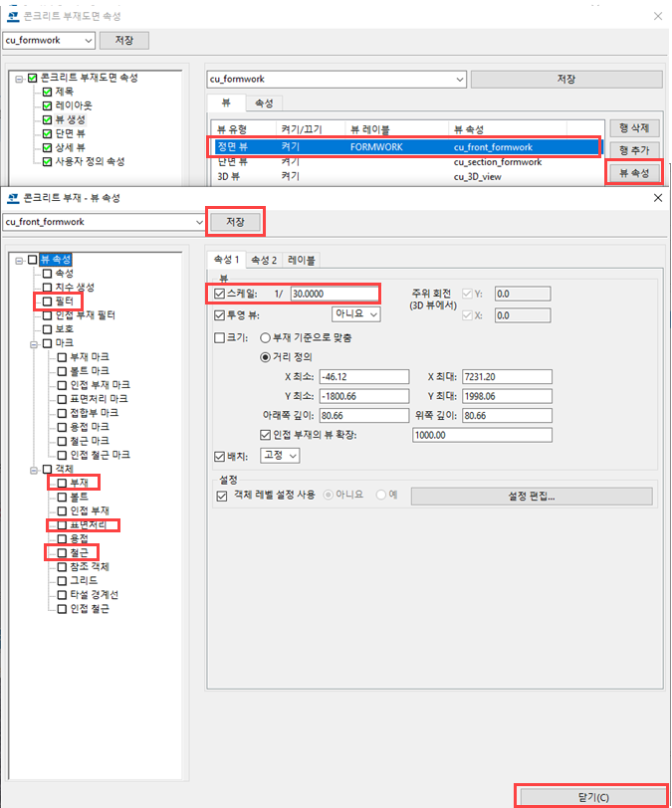Switch to the 속성 2 tab
This screenshot has height=808, width=672.
pos(264,261)
